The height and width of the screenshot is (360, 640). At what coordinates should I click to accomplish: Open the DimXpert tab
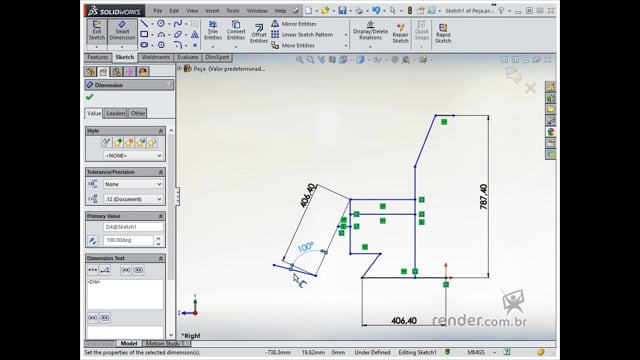(217, 57)
